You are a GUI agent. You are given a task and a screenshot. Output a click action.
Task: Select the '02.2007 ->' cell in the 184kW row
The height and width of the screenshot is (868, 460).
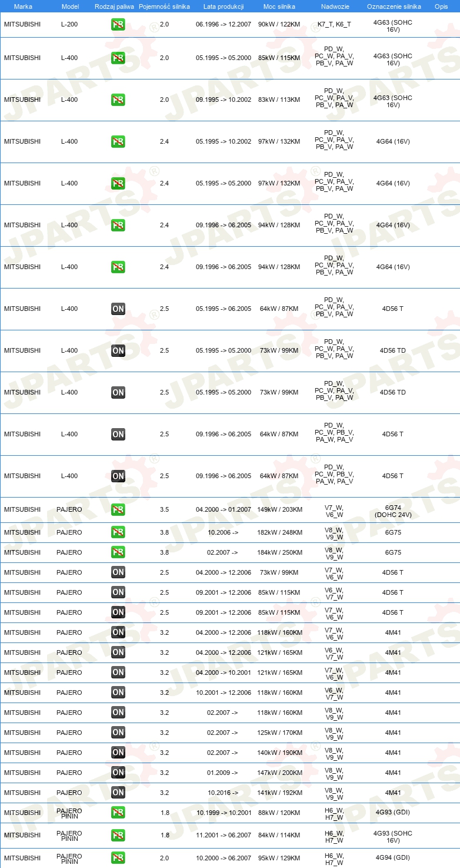[x=223, y=552]
